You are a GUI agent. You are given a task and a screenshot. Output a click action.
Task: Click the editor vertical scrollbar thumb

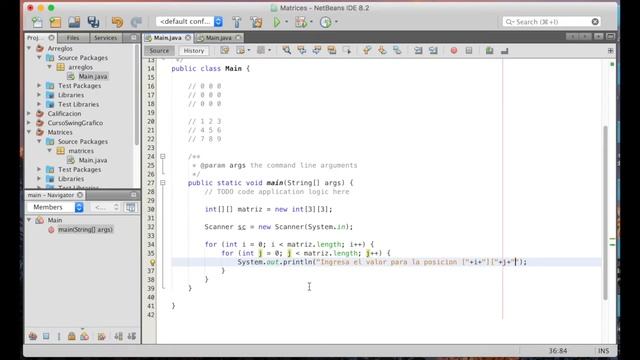click(605, 212)
